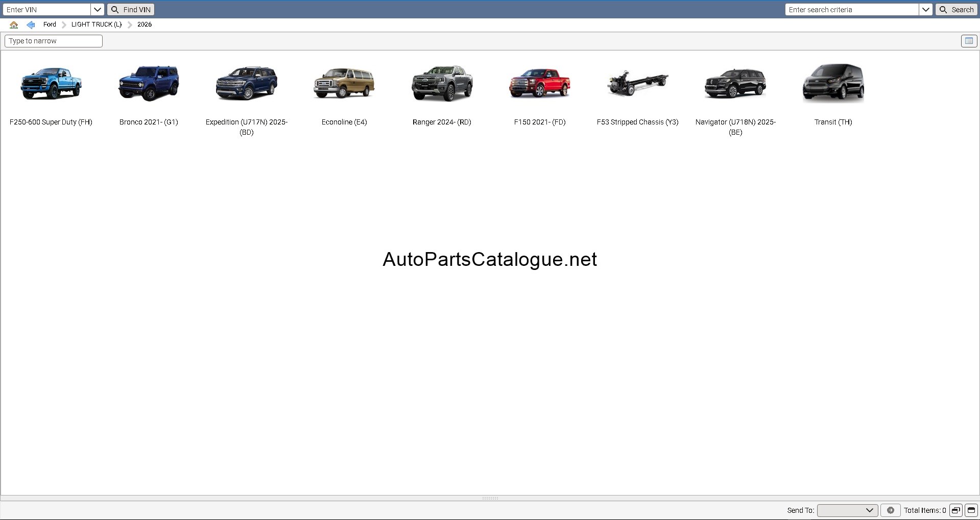
Task: Click the restore panel icon in status bar
Action: tap(955, 510)
